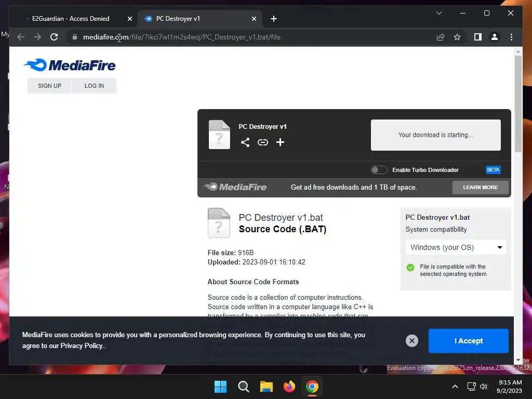The image size is (532, 399).
Task: Click the System compatibility label
Action: (x=436, y=229)
